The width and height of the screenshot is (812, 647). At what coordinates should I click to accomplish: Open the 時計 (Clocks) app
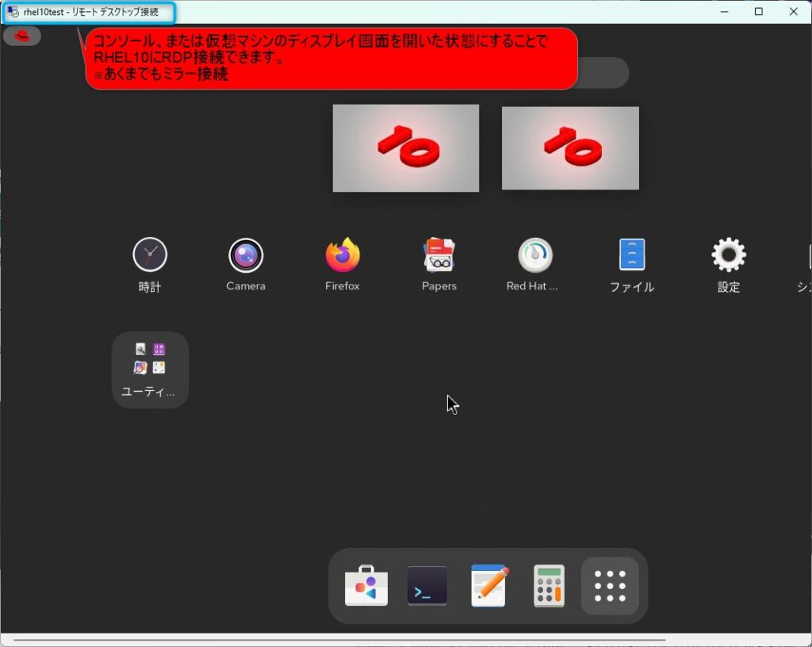coord(149,255)
